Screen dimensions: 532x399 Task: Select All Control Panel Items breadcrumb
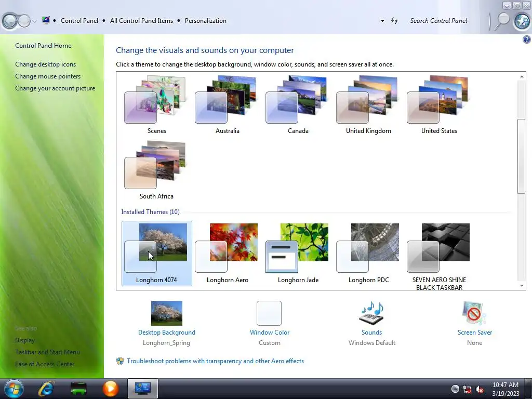141,21
